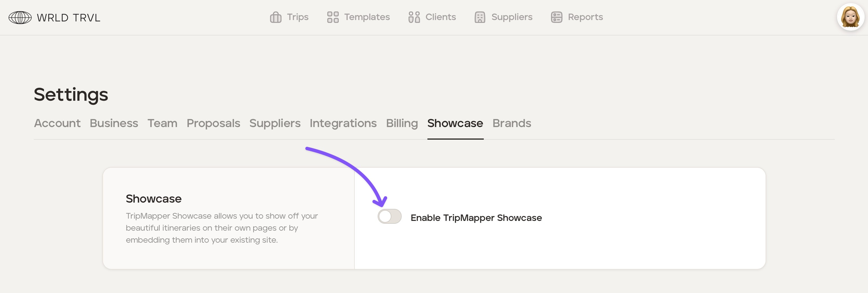Click the WRLD TRVL globe logo icon
This screenshot has width=868, height=293.
pyautogui.click(x=20, y=17)
